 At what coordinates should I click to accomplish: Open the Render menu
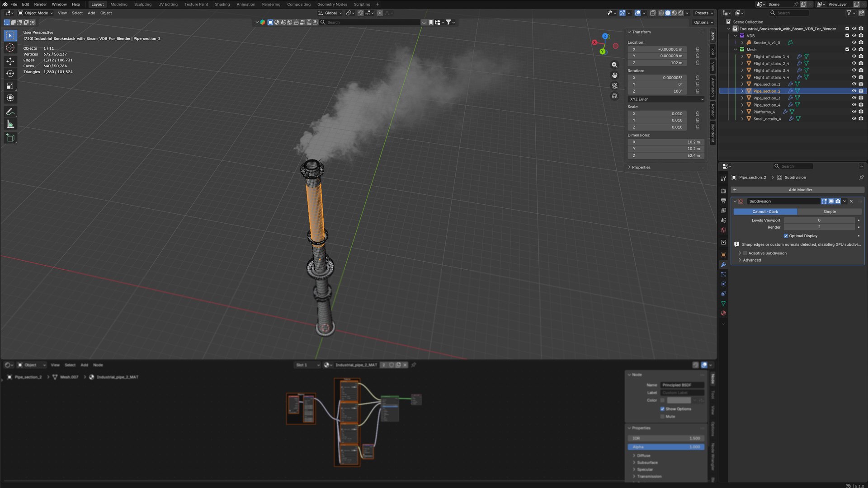[40, 5]
